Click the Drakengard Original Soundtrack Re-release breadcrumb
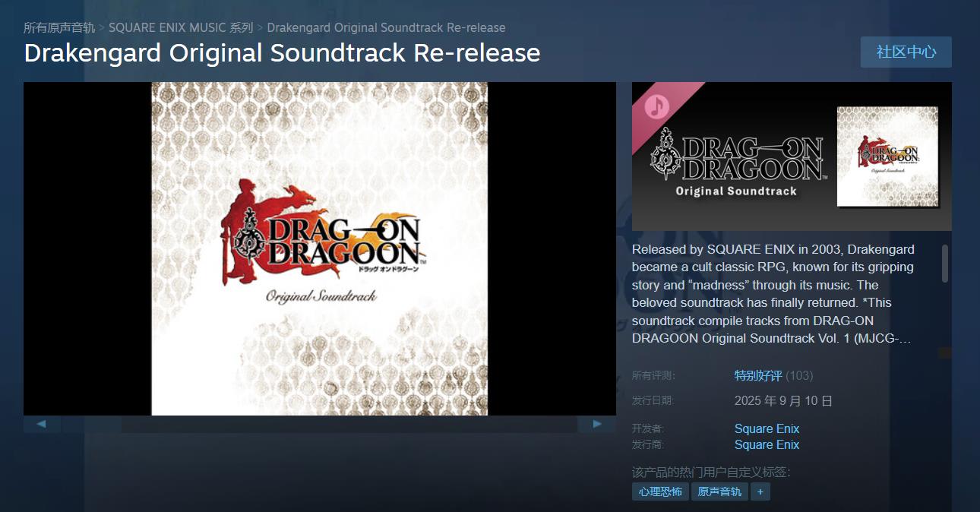The height and width of the screenshot is (512, 980). 386,27
